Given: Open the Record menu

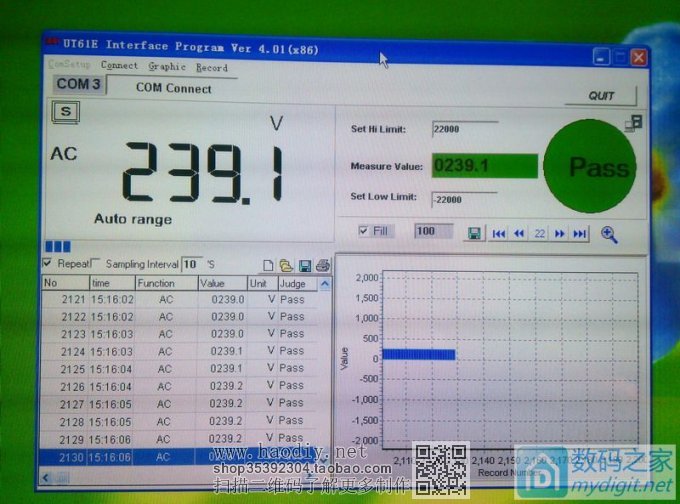Looking at the screenshot, I should point(211,68).
